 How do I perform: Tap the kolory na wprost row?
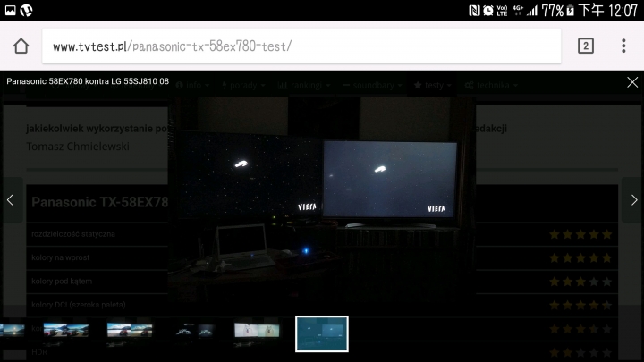pos(322,257)
